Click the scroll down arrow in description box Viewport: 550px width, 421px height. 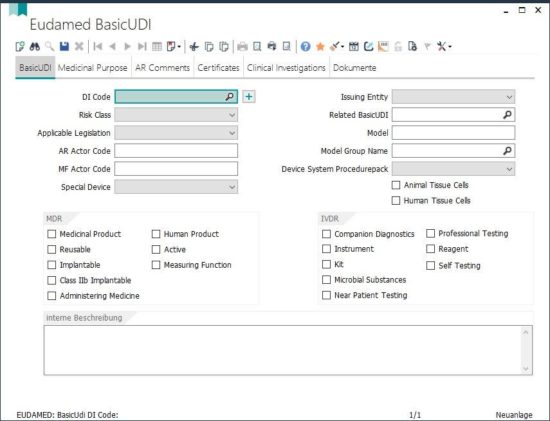click(x=525, y=369)
